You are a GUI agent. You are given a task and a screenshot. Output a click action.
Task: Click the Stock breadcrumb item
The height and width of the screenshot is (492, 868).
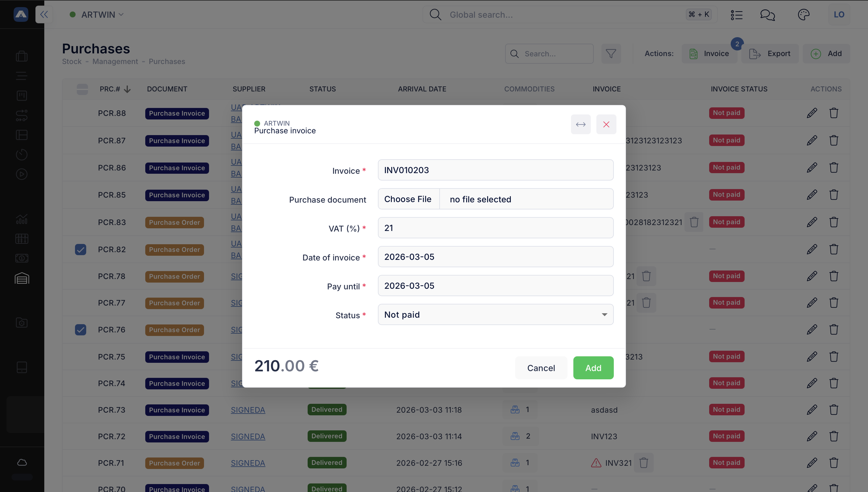click(72, 61)
